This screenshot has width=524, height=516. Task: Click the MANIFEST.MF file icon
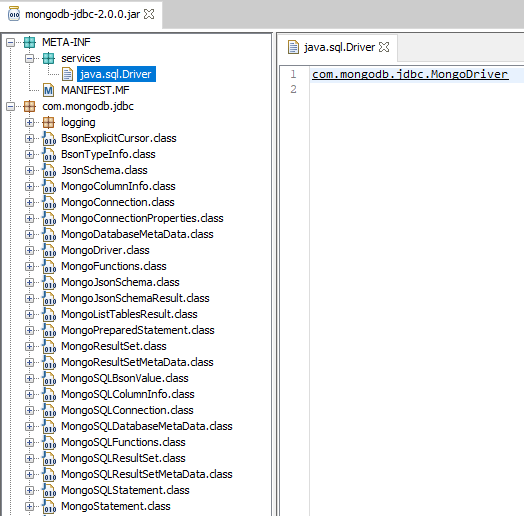click(x=49, y=90)
